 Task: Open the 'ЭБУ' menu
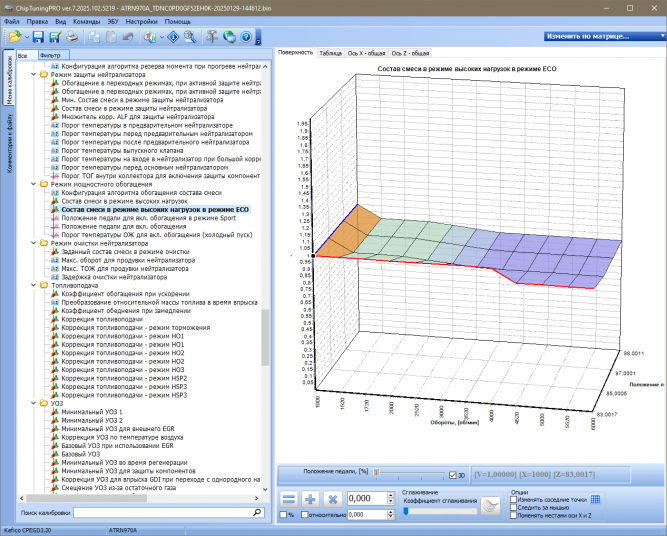(113, 21)
